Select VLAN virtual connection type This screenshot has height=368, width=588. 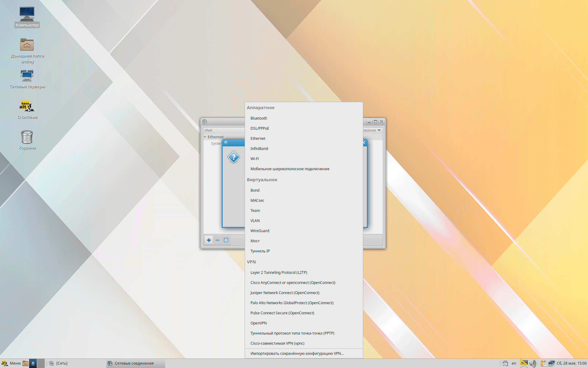click(254, 220)
